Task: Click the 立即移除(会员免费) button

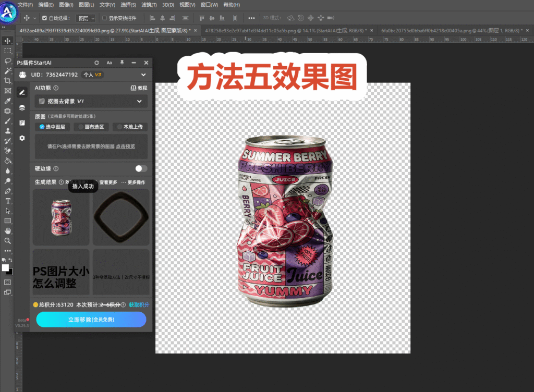Action: click(x=91, y=320)
